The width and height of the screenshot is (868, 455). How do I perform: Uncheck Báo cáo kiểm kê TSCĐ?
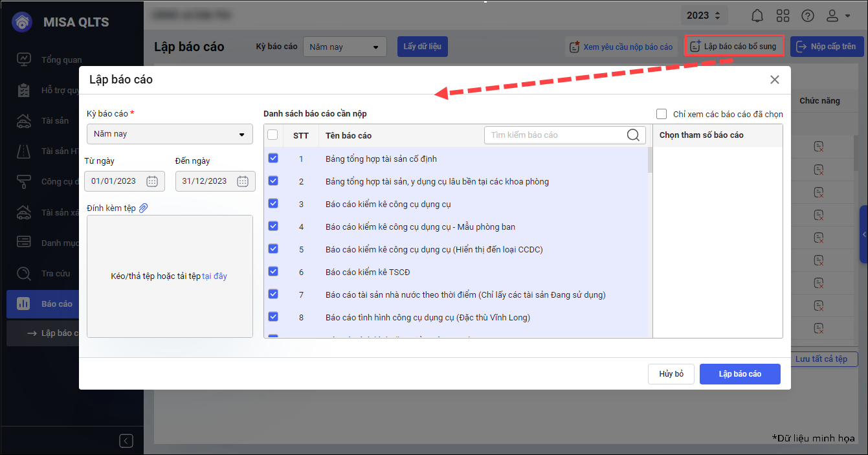[x=273, y=271]
